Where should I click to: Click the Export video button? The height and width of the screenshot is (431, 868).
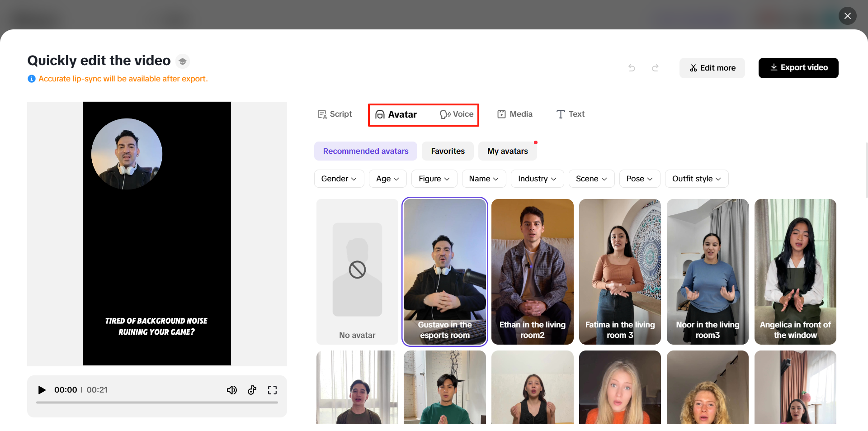(x=798, y=68)
